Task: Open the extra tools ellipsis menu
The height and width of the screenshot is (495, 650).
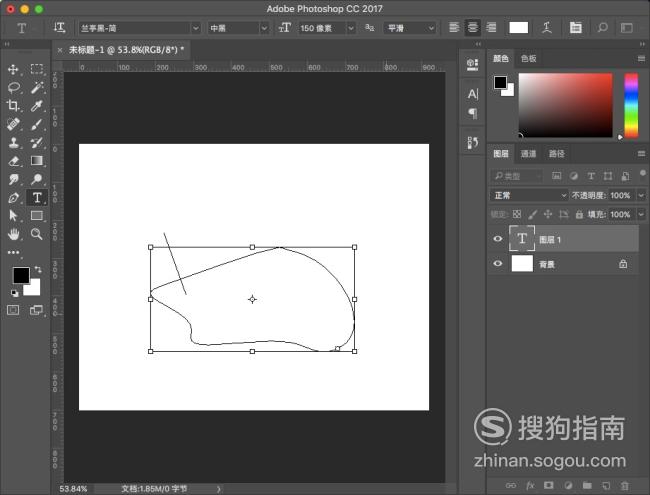Action: pos(13,252)
